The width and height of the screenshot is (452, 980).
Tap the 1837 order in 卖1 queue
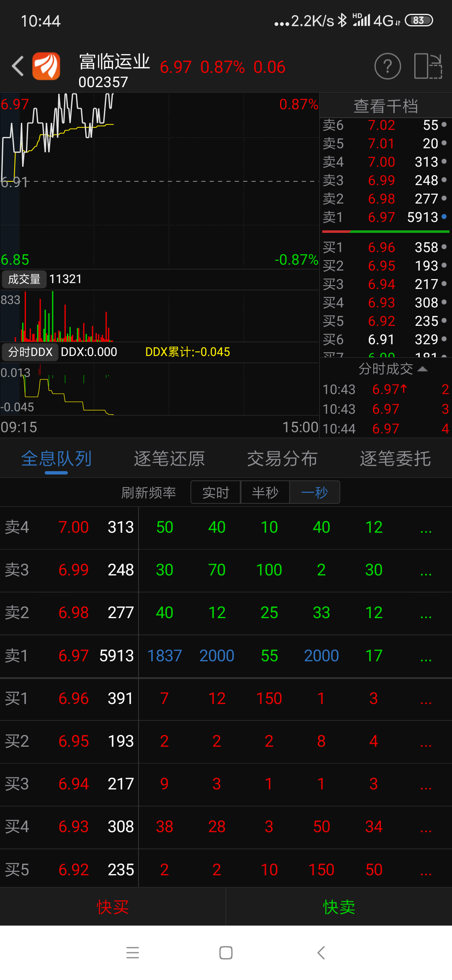164,656
